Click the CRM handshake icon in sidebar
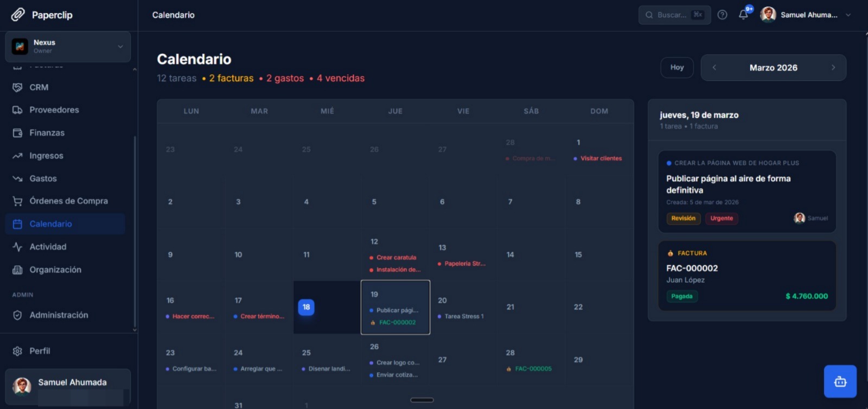The image size is (868, 409). pos(17,87)
